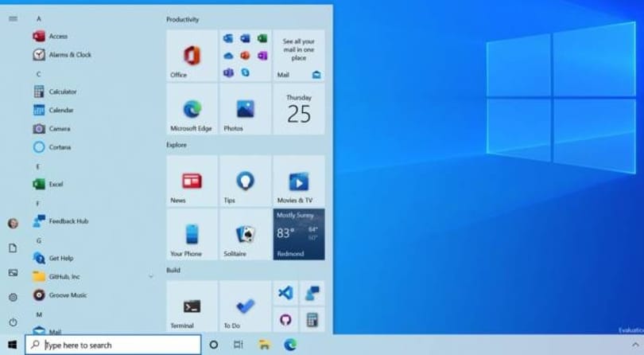This screenshot has width=644, height=355.
Task: Click the Productivity group header
Action: [182, 20]
